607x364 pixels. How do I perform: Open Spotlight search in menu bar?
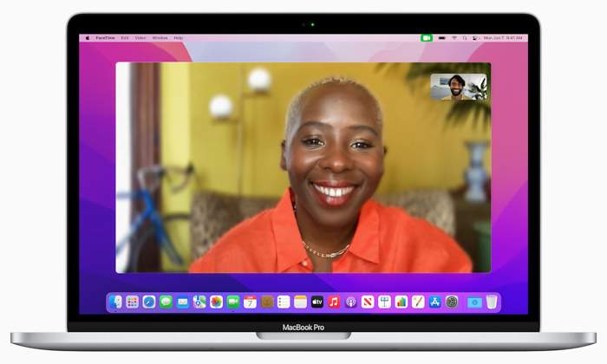[465, 38]
